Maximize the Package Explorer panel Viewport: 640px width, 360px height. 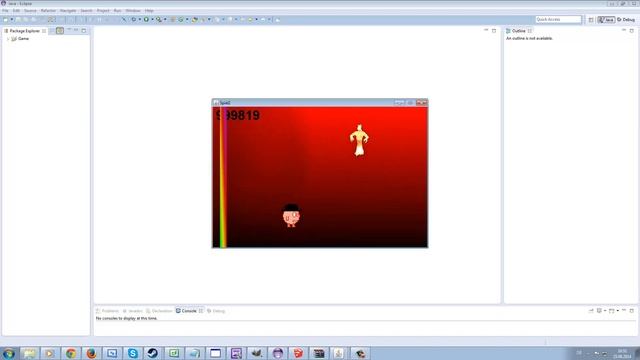pos(84,31)
